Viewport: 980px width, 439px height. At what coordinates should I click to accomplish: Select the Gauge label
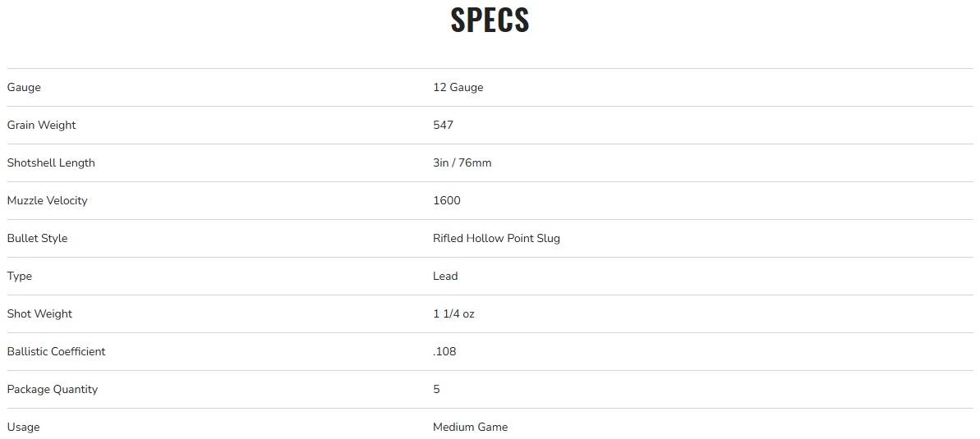[x=24, y=88]
